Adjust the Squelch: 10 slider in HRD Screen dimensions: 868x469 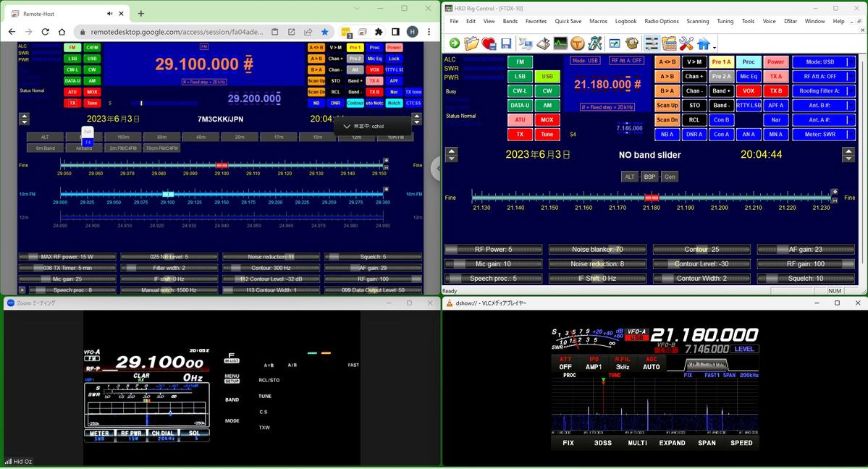tap(806, 278)
